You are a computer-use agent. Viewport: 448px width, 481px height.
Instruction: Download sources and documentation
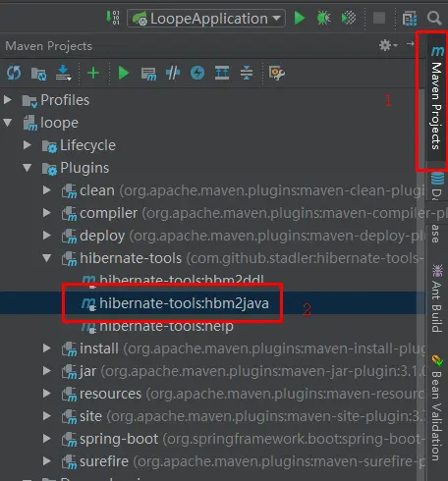pos(64,73)
